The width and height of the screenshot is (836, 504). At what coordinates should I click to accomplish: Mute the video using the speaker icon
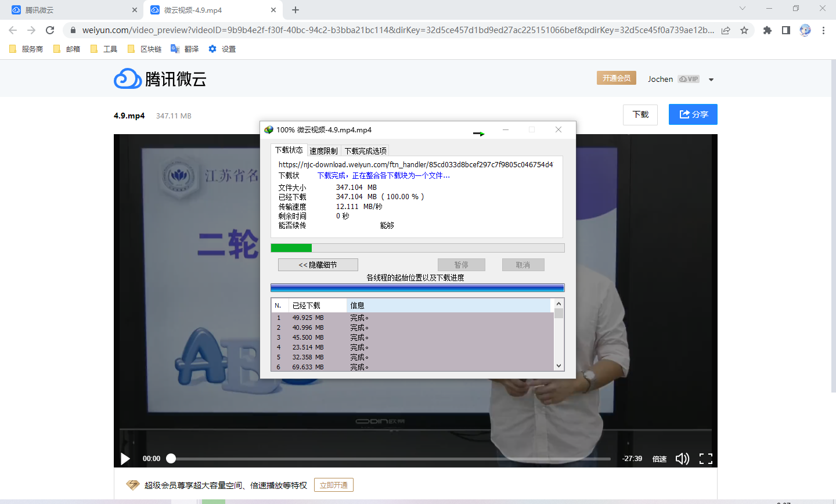click(682, 459)
